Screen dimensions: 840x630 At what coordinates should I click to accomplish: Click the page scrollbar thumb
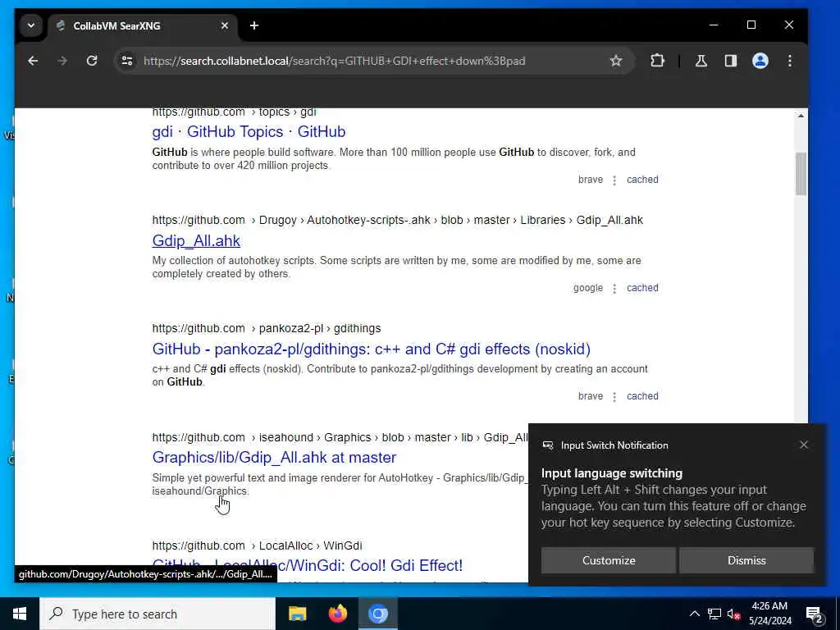point(801,174)
